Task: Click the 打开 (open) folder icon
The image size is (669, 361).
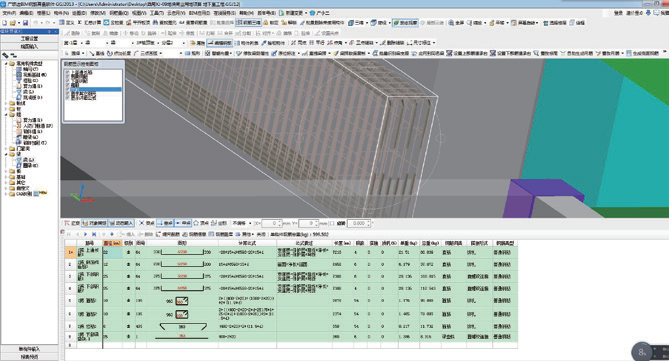Action: pyautogui.click(x=13, y=23)
